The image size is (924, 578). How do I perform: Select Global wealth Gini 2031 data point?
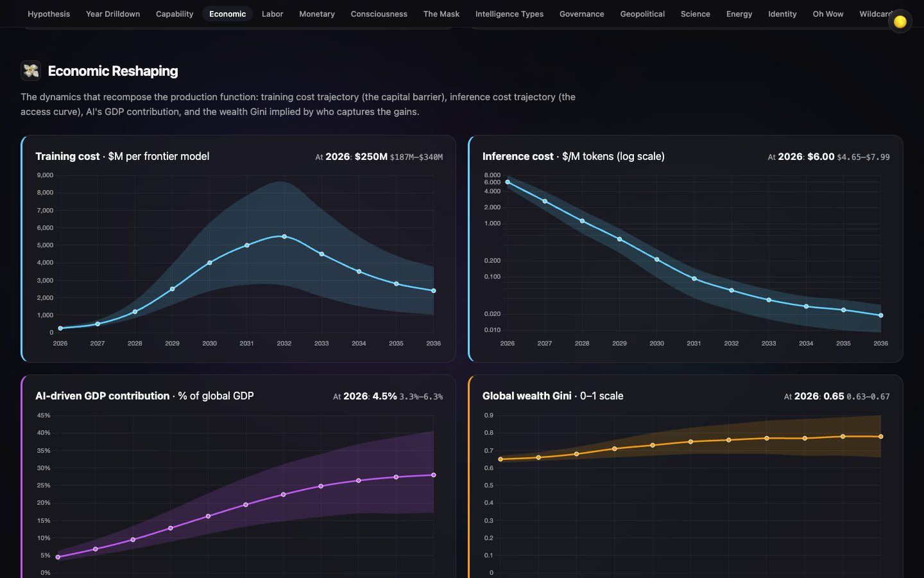pos(690,442)
